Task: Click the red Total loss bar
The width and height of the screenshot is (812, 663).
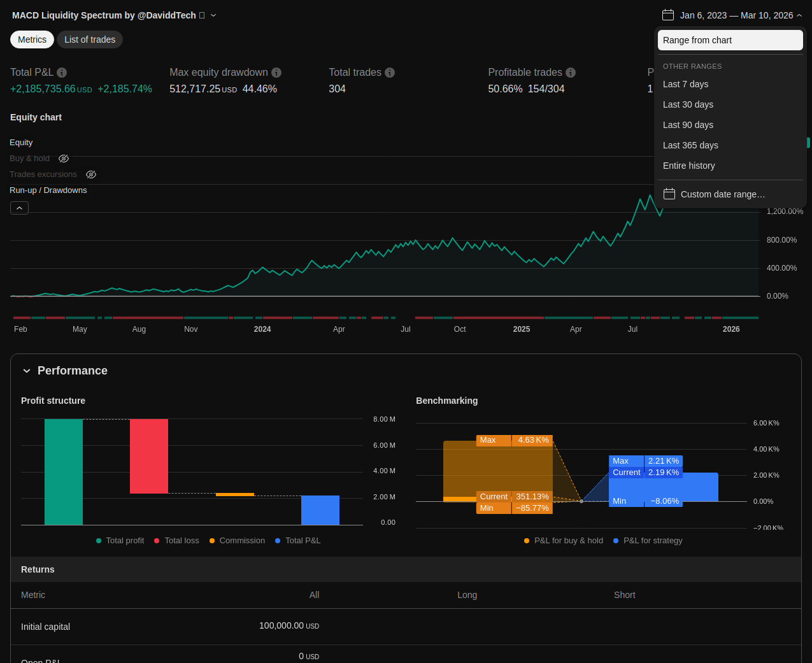Action: tap(149, 456)
